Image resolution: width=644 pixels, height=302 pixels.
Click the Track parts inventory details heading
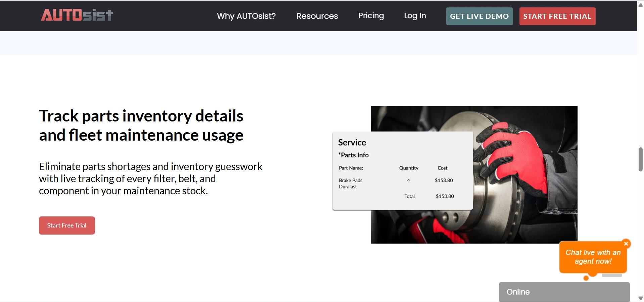pos(141,125)
